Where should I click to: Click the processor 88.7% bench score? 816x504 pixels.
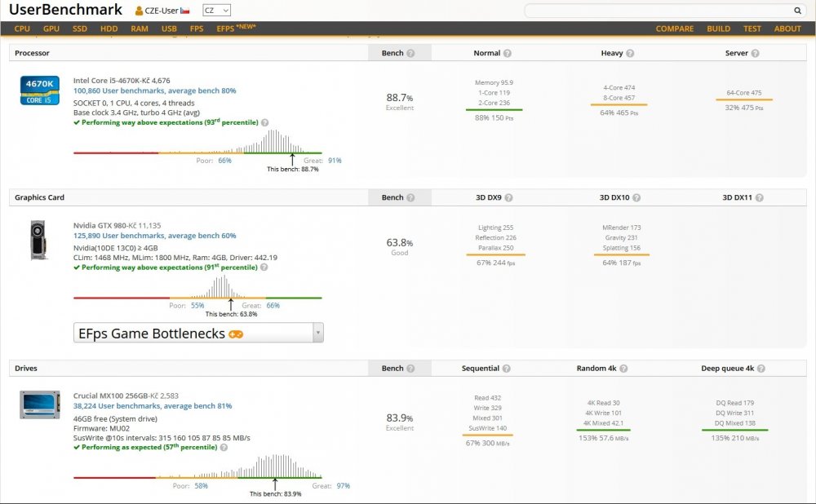pyautogui.click(x=400, y=98)
